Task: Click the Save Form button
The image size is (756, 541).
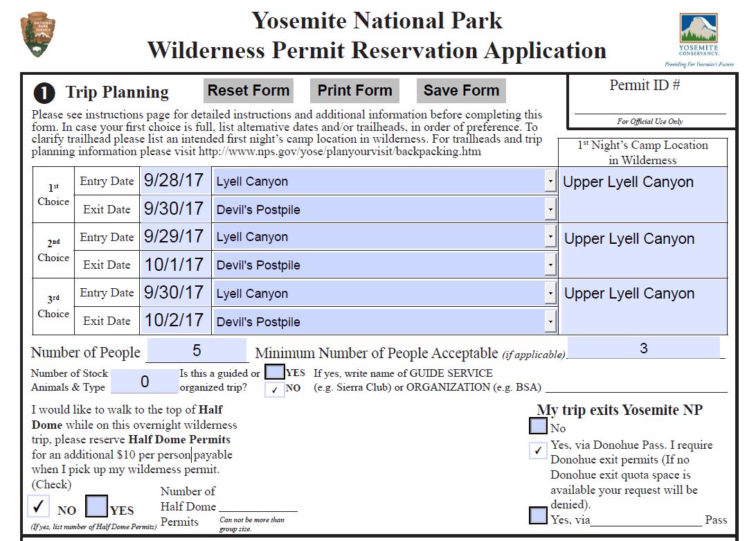Action: pos(461,91)
